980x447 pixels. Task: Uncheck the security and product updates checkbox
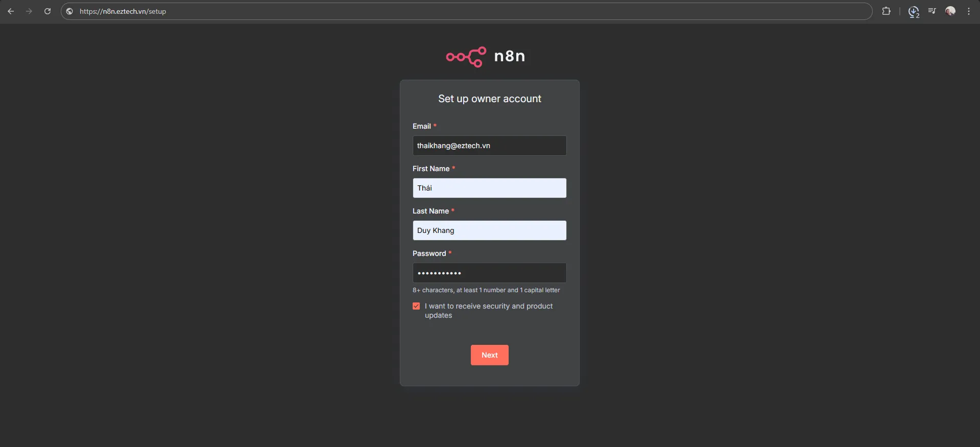(416, 306)
